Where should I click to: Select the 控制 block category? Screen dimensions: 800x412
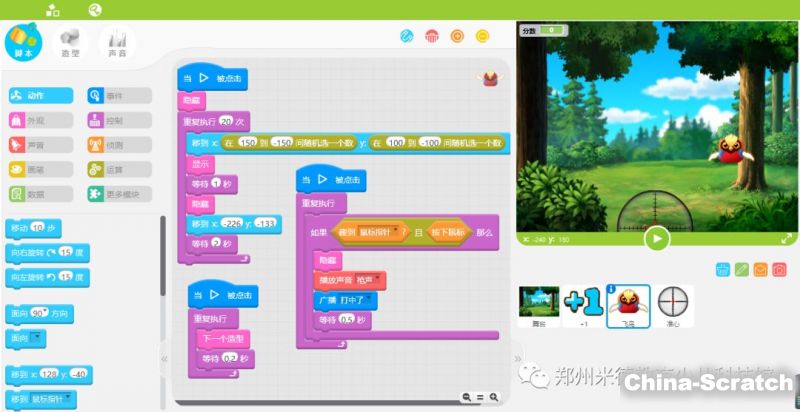coord(120,120)
